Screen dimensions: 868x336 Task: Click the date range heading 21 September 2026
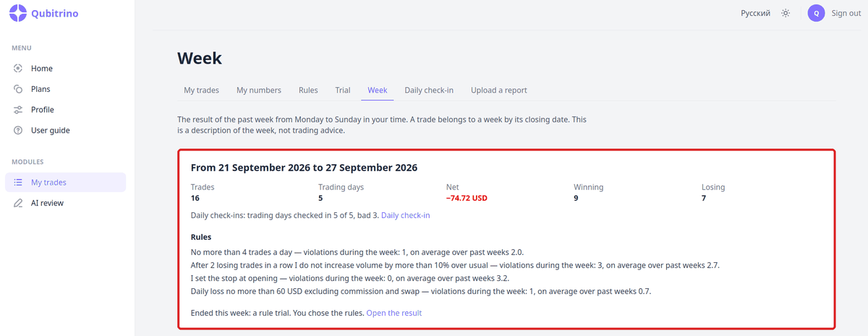[304, 167]
